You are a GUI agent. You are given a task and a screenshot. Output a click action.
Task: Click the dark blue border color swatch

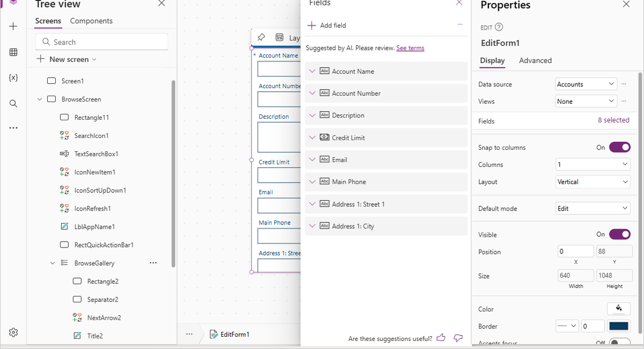[619, 326]
